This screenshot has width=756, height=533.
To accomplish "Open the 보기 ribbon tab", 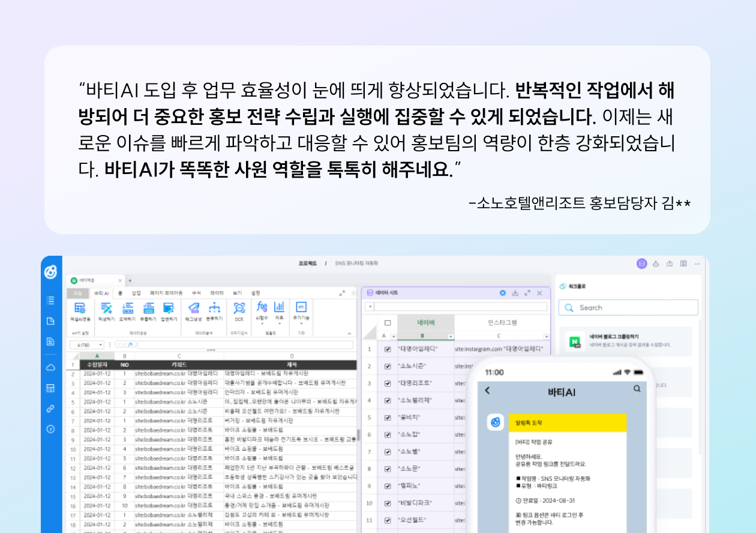I will [238, 293].
